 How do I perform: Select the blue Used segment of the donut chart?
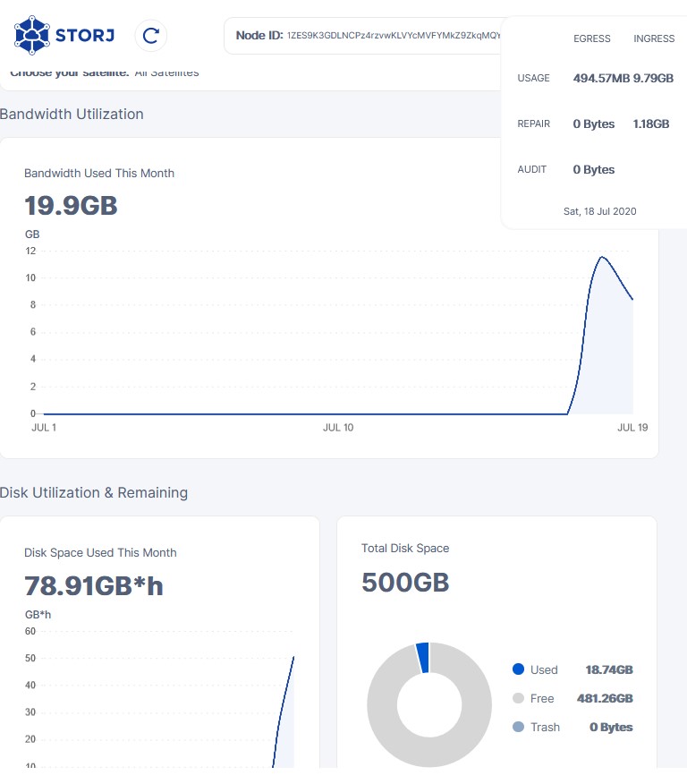tap(423, 658)
